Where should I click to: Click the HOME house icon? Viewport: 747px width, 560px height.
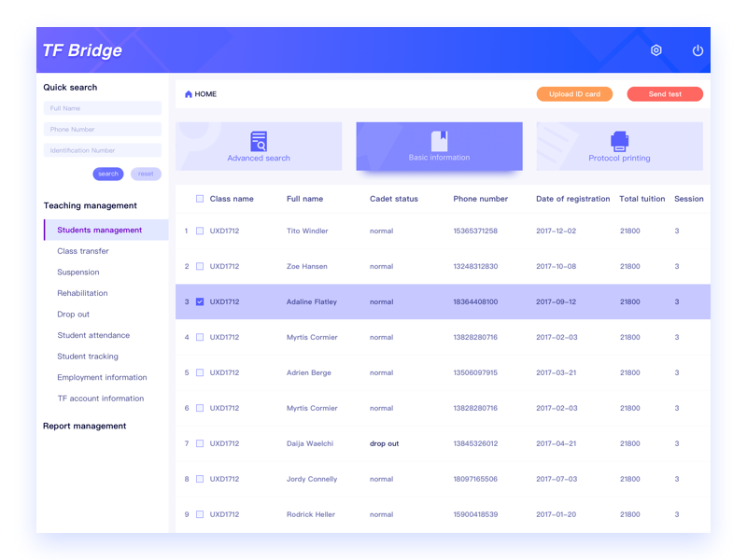pyautogui.click(x=189, y=93)
